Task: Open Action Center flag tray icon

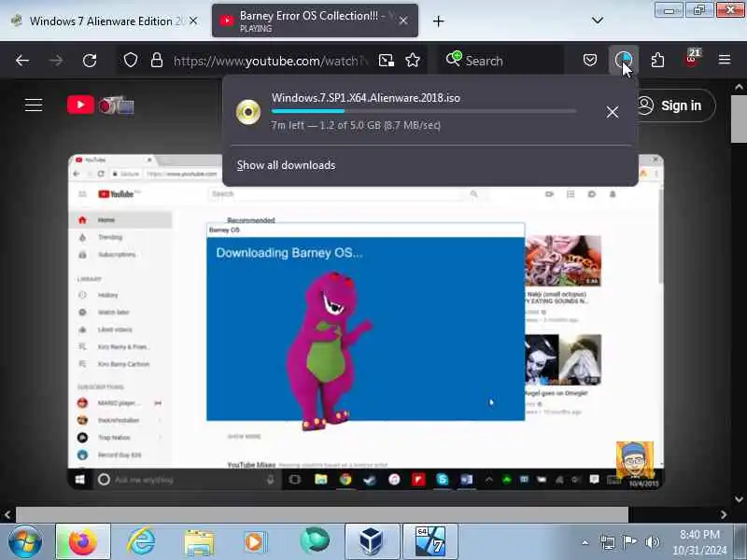Action: [629, 542]
